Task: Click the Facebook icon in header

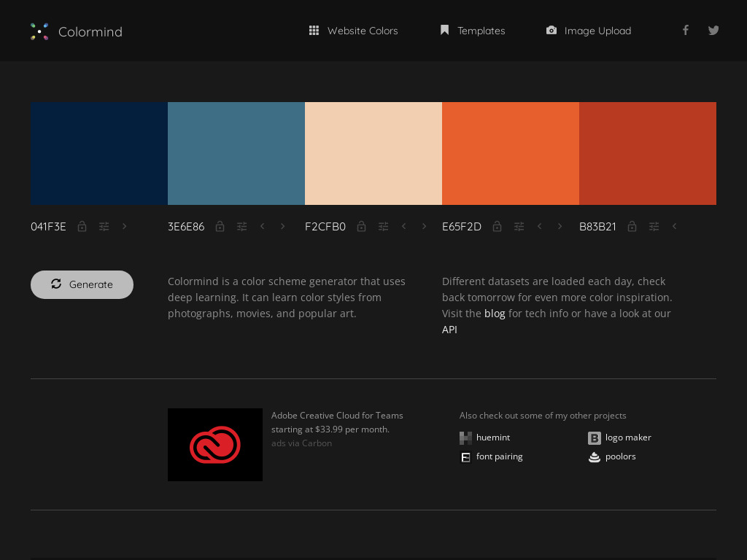Action: pyautogui.click(x=686, y=30)
